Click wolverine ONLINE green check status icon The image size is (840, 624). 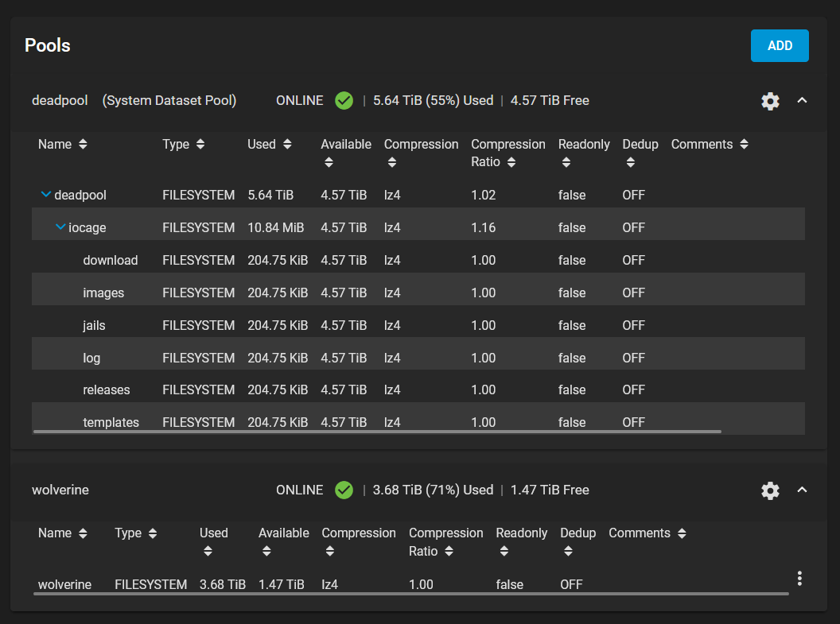pyautogui.click(x=344, y=490)
